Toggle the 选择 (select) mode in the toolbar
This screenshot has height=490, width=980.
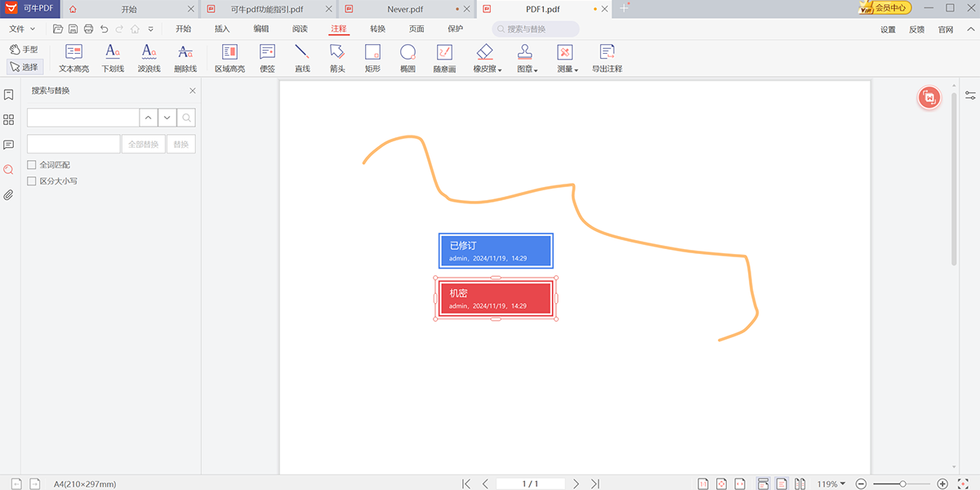point(24,66)
